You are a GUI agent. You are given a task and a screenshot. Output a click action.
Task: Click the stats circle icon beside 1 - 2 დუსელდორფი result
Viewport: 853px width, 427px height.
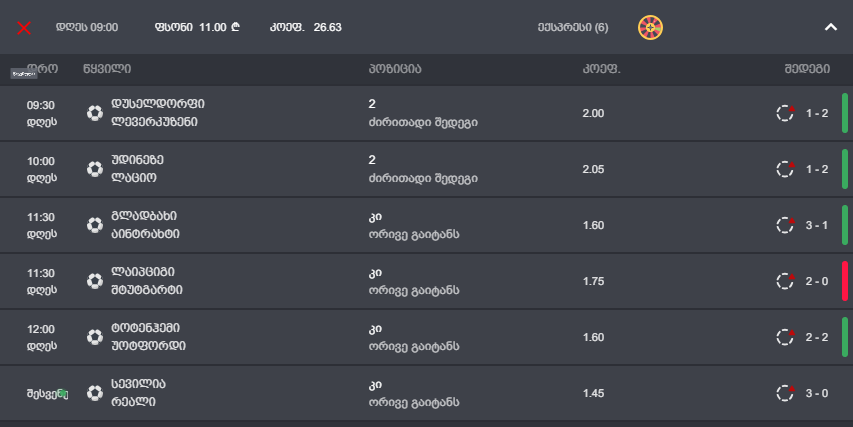pos(785,113)
